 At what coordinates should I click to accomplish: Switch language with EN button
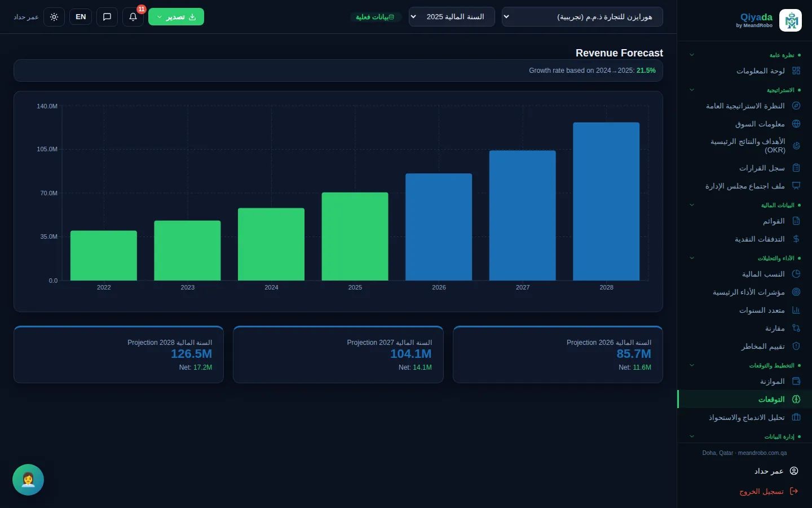tap(81, 17)
